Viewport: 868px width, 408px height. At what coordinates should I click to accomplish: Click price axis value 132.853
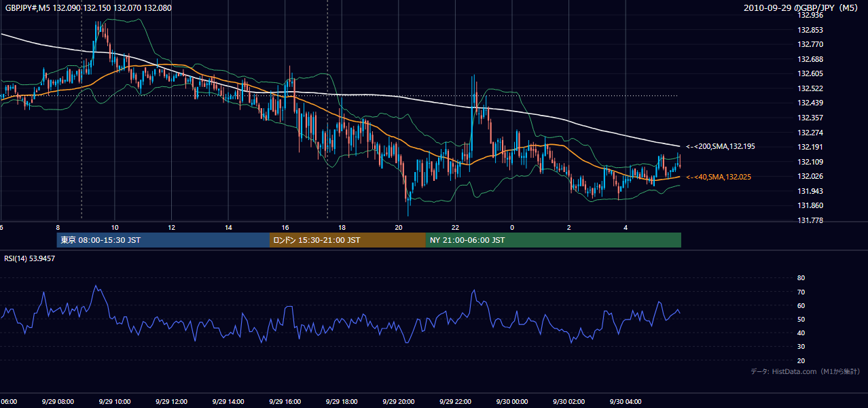pyautogui.click(x=810, y=30)
